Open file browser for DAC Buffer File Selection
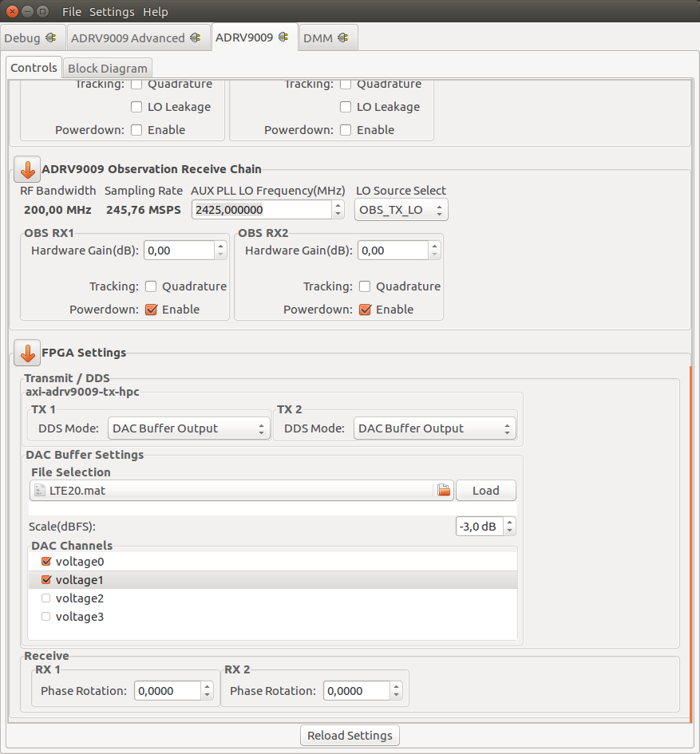 coord(443,490)
